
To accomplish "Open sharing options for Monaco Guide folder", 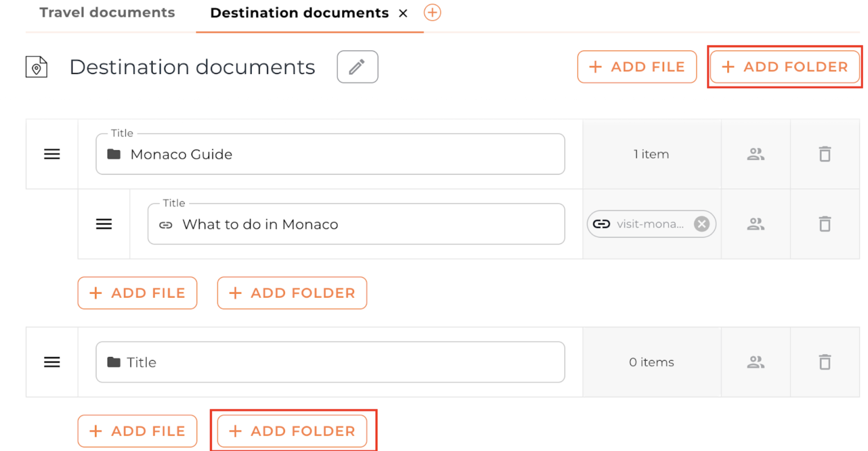I will 755,154.
